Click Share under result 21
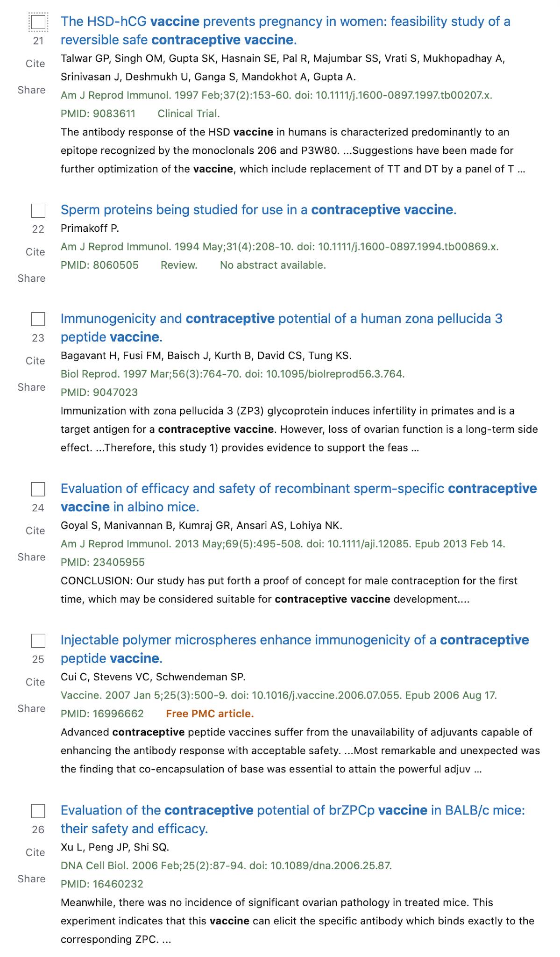The width and height of the screenshot is (560, 957). (32, 90)
